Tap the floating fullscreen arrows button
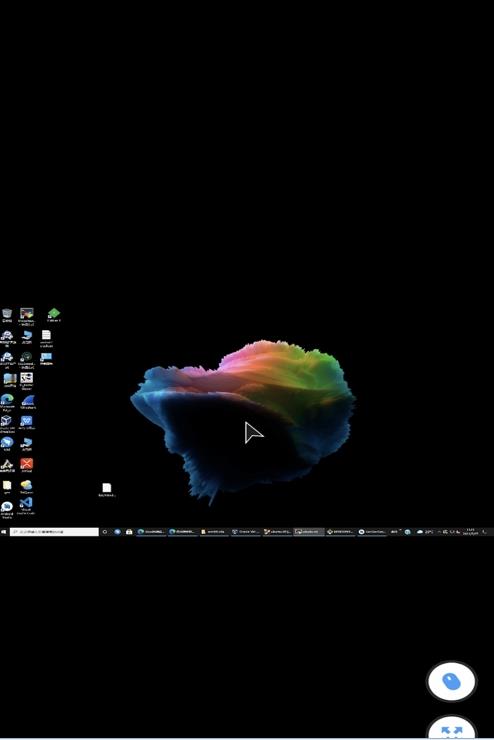 coord(452,728)
